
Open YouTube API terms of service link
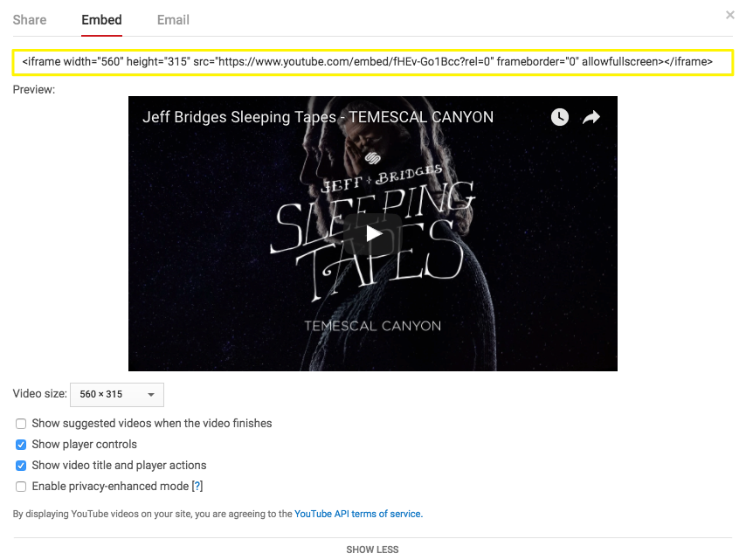tap(358, 515)
